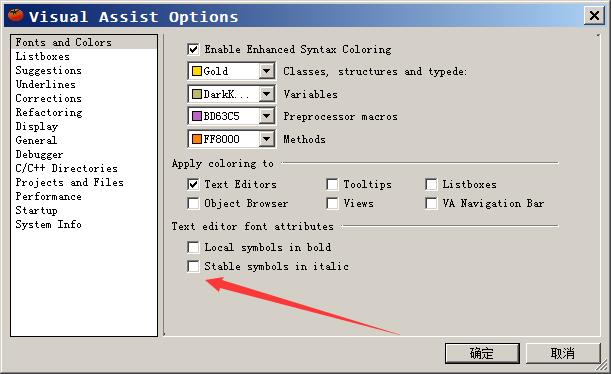Click the gold color swatch for classes
This screenshot has height=374, width=611.
[x=197, y=71]
